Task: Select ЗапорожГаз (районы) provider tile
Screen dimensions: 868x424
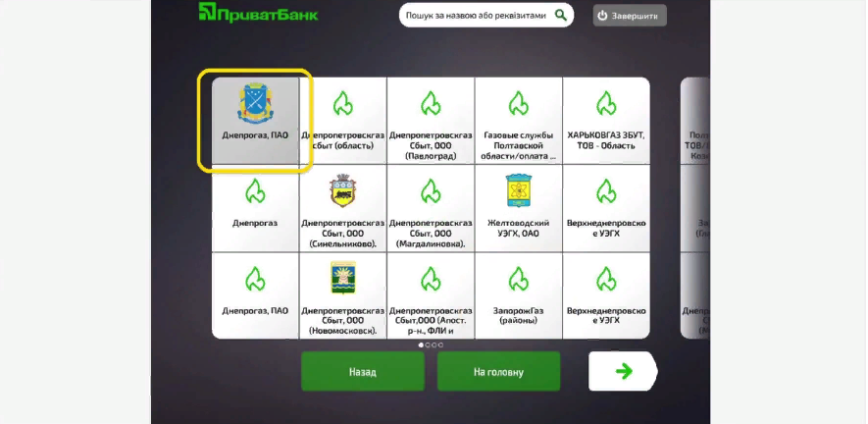Action: (519, 295)
